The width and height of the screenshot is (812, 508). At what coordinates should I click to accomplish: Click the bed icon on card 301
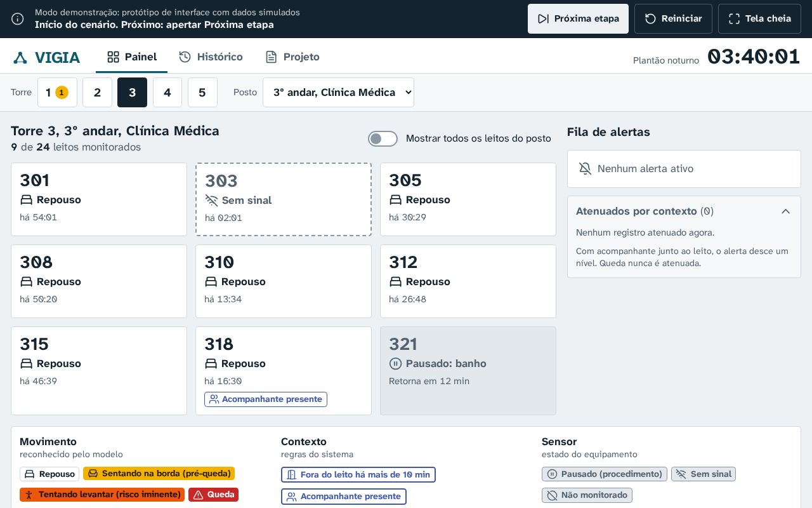(x=26, y=200)
